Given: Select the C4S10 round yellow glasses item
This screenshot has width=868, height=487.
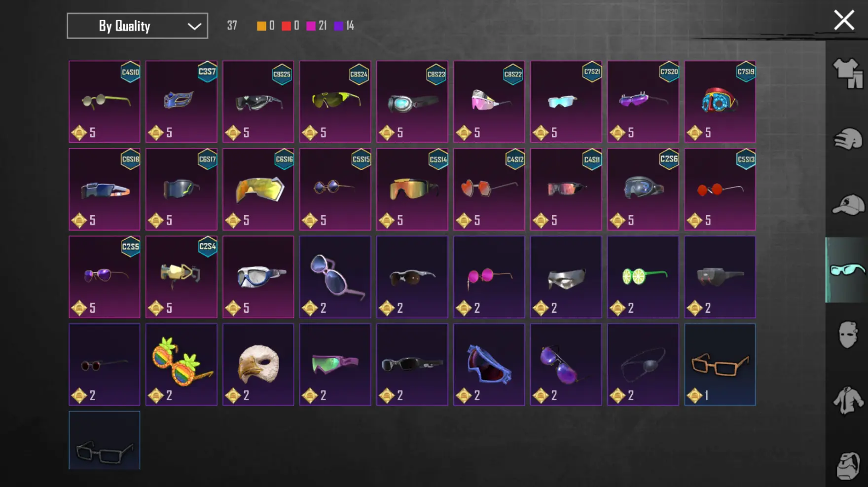Looking at the screenshot, I should [x=105, y=102].
